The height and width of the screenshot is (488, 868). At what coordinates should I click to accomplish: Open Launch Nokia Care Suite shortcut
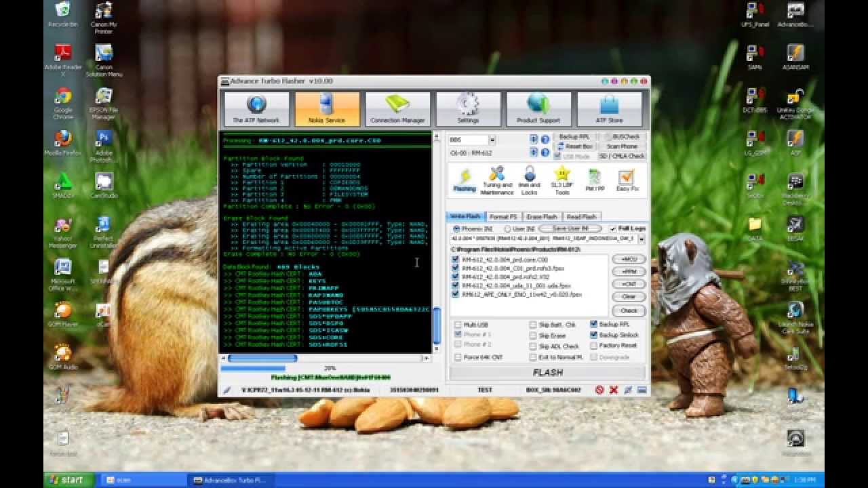795,318
